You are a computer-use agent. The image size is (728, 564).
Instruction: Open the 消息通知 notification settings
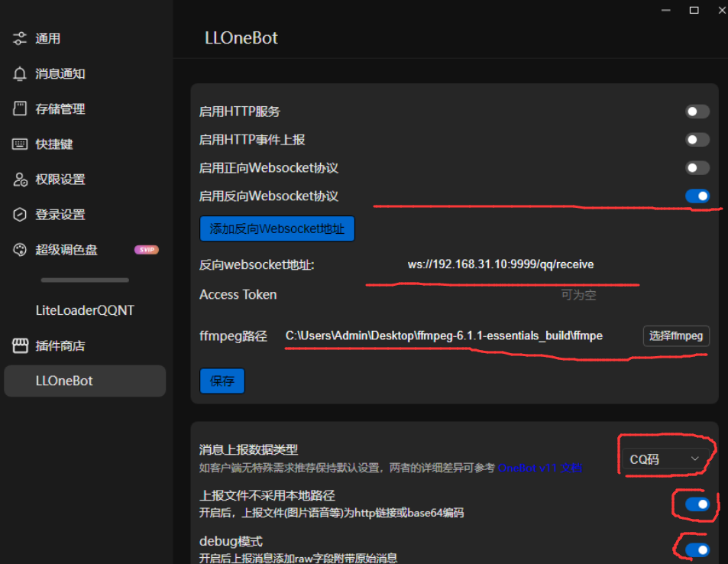coord(61,73)
